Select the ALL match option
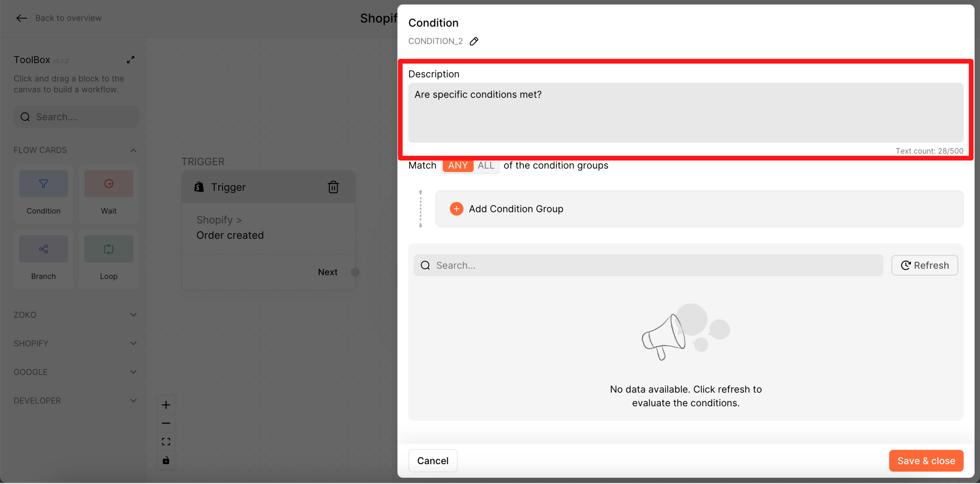 click(x=486, y=166)
